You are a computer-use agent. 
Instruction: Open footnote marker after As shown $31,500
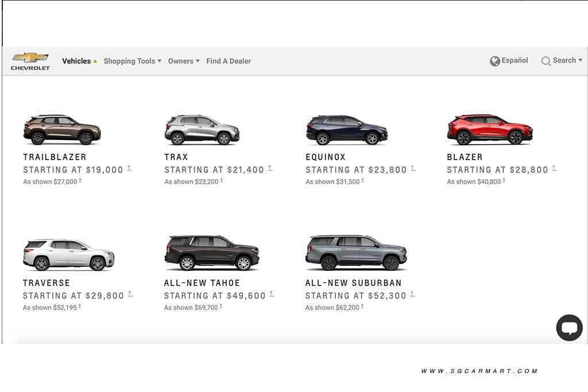[x=363, y=181]
